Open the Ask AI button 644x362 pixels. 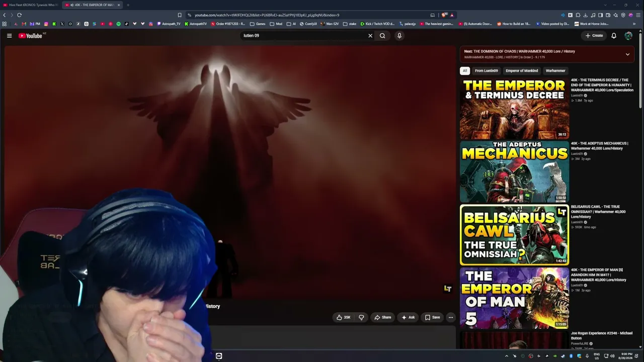(x=408, y=317)
